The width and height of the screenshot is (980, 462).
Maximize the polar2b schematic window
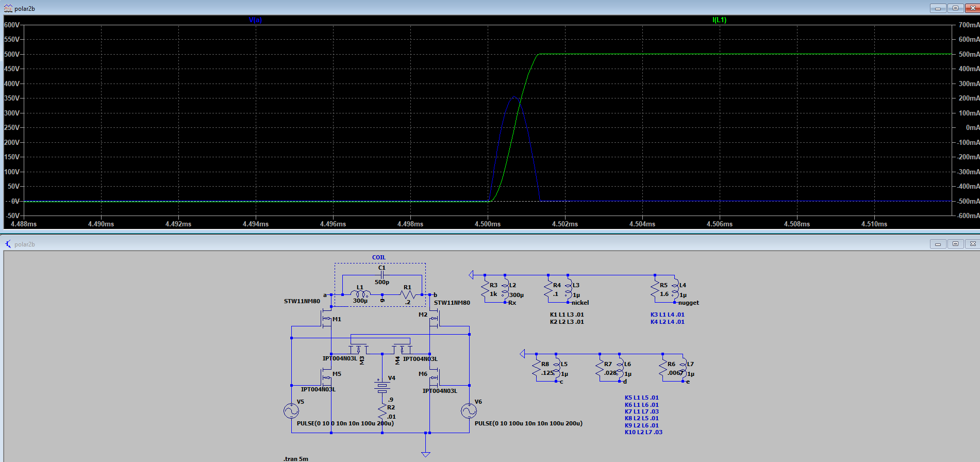pos(955,244)
